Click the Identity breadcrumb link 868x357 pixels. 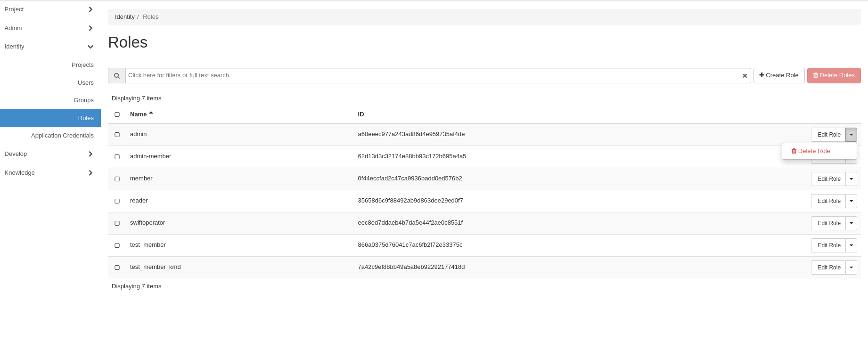pos(125,17)
